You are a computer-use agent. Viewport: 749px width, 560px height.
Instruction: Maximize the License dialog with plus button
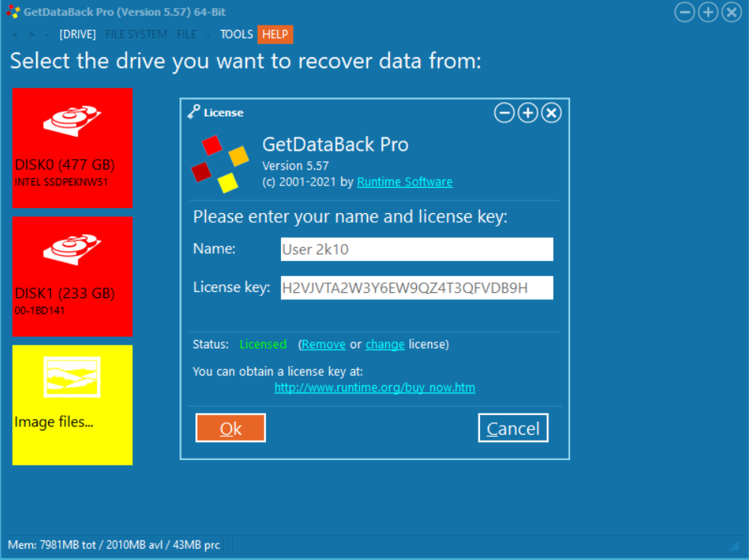click(x=528, y=113)
